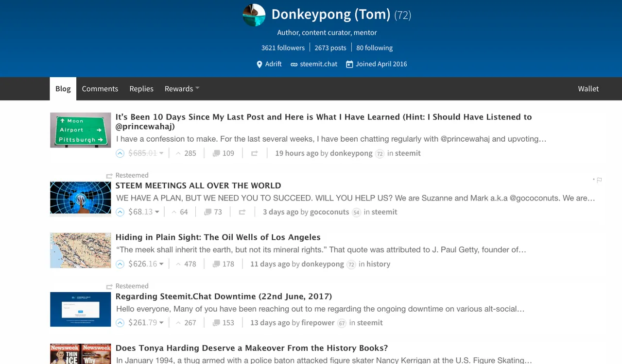Open the 'It's Been 10 Days Since My Last Post' title
The height and width of the screenshot is (364, 622).
tap(324, 122)
